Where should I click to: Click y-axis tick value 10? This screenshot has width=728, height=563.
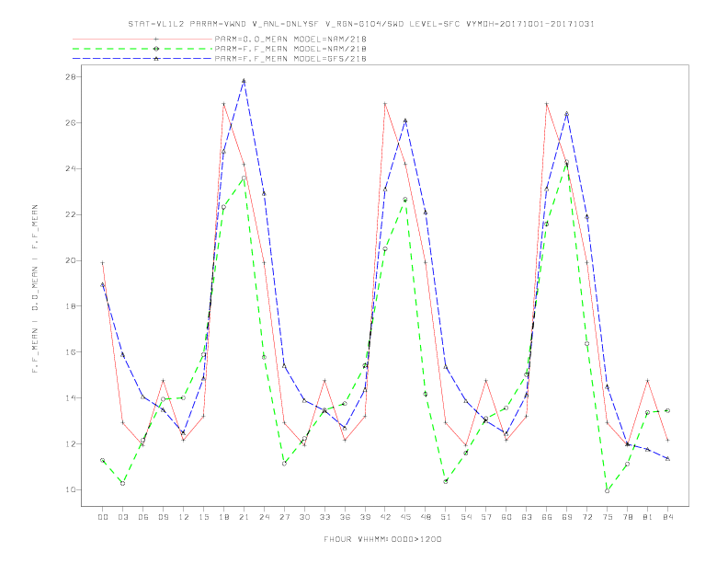point(70,489)
